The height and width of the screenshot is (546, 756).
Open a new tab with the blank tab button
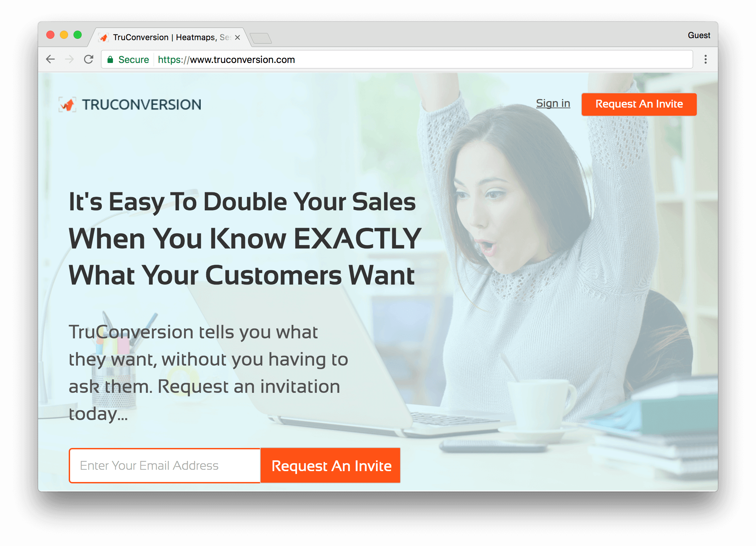coord(261,38)
